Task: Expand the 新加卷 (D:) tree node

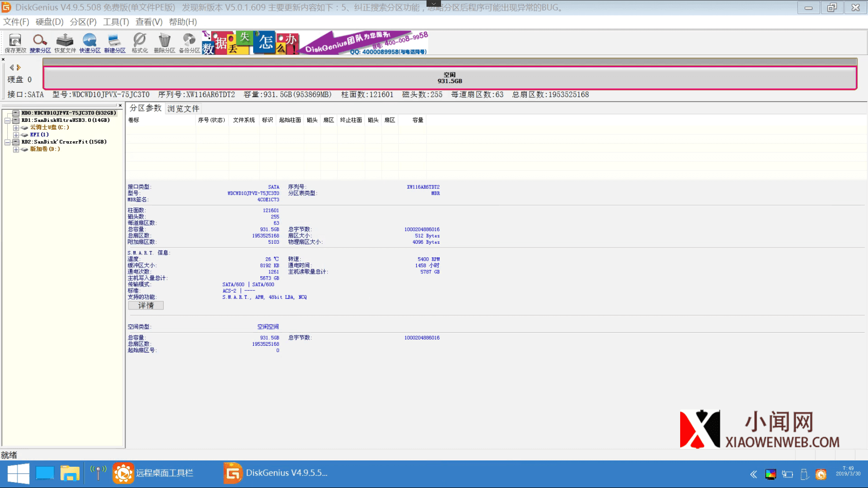Action: 16,149
